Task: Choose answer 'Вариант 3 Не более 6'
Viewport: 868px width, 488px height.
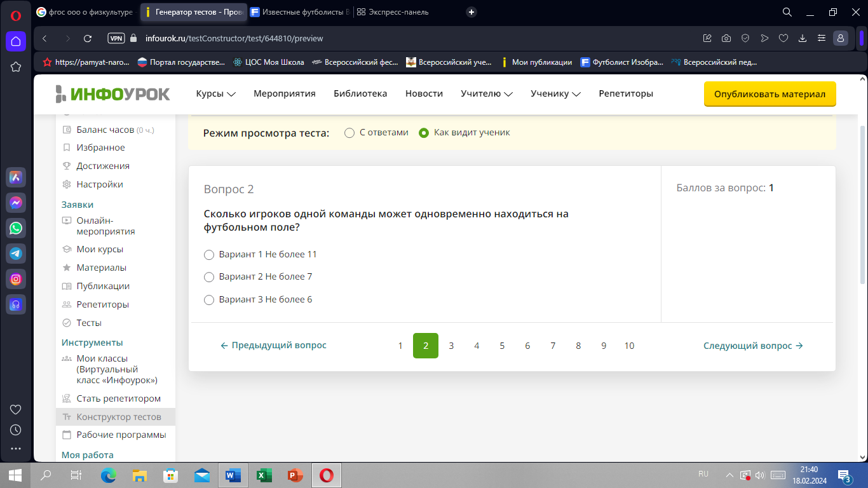Action: point(209,300)
